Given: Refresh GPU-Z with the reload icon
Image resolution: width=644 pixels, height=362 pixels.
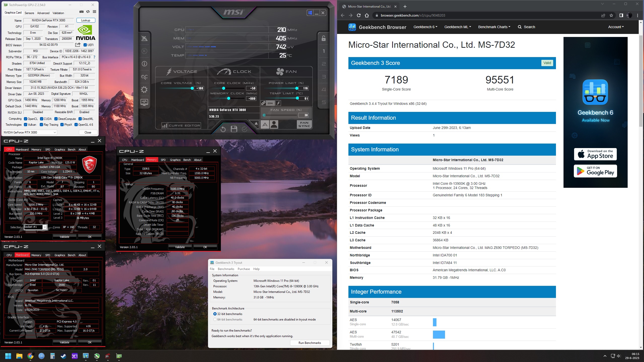Looking at the screenshot, I should (x=88, y=12).
